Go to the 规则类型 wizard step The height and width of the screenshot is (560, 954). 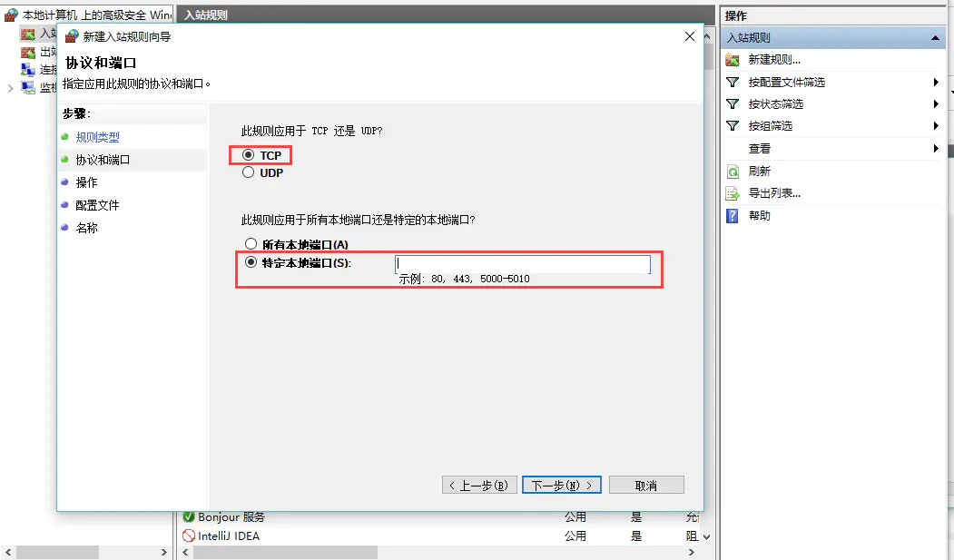(97, 137)
